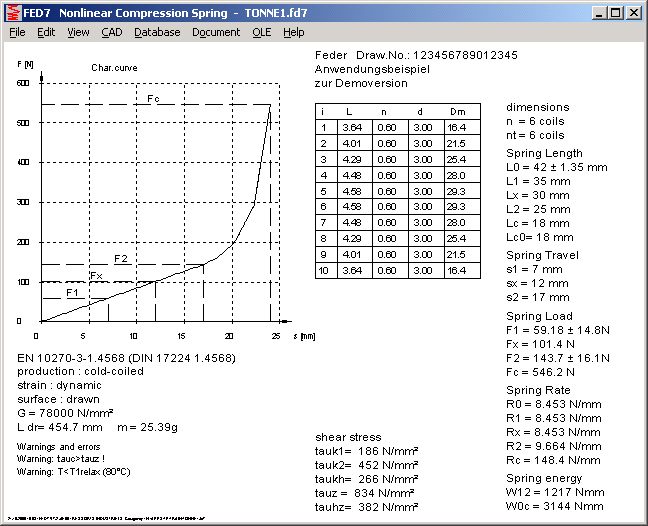Minimize the FED7 window

click(x=598, y=13)
